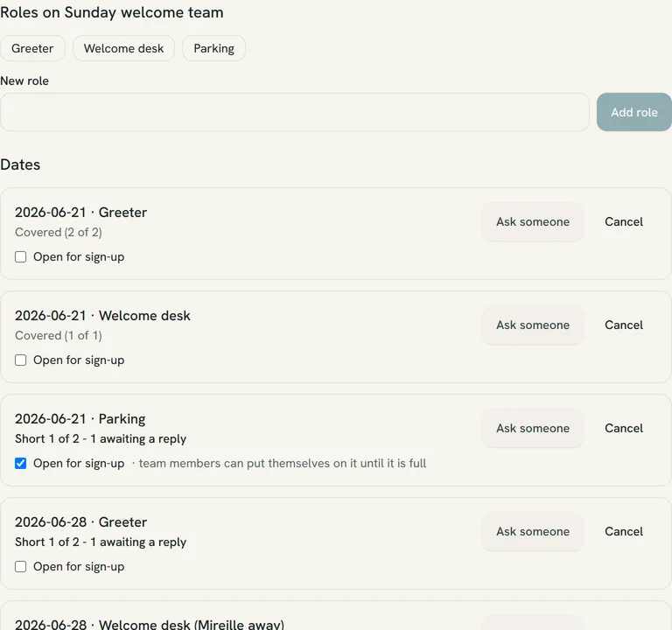Click the '2026-06-28 · Welcome desk (Mireille away)' heading
This screenshot has width=672, height=630.
(x=150, y=624)
